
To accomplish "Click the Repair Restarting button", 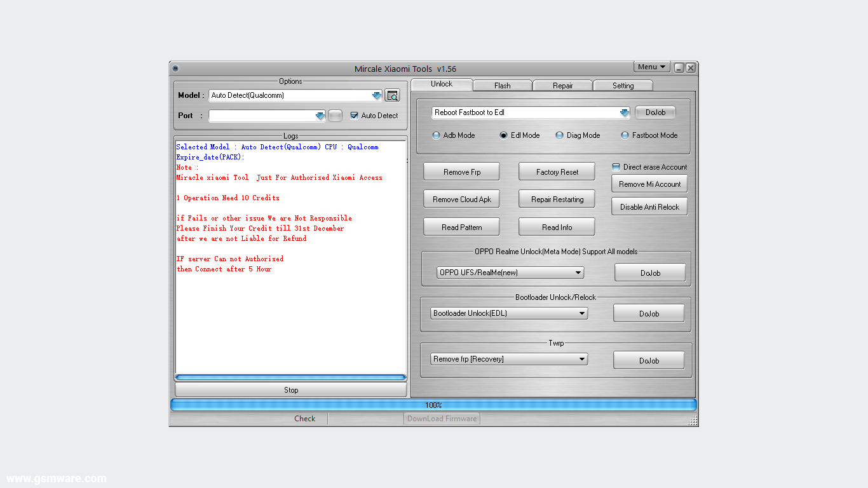I will click(x=557, y=200).
